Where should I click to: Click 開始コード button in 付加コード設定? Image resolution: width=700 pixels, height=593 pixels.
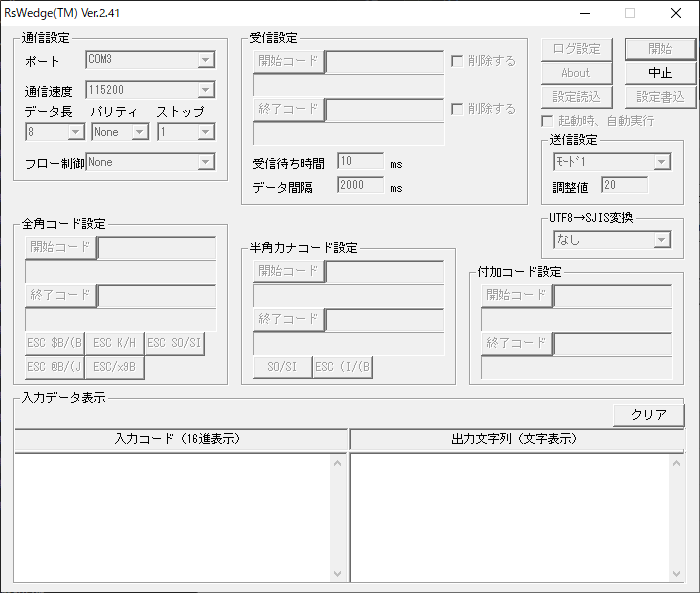[x=517, y=296]
